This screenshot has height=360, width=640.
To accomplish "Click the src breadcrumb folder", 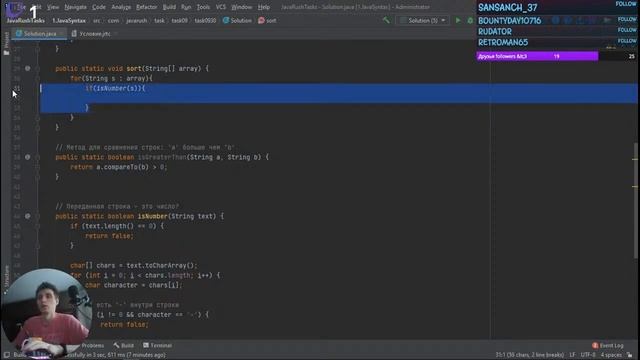I will 96,20.
